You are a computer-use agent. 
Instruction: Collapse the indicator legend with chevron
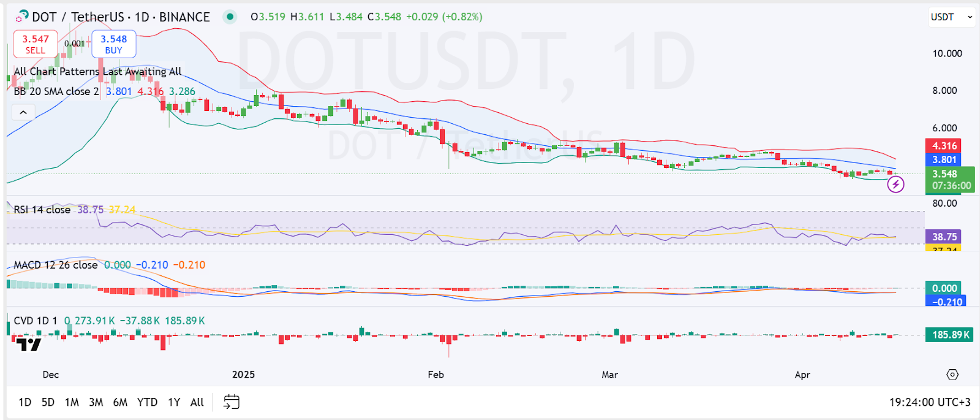pyautogui.click(x=23, y=112)
